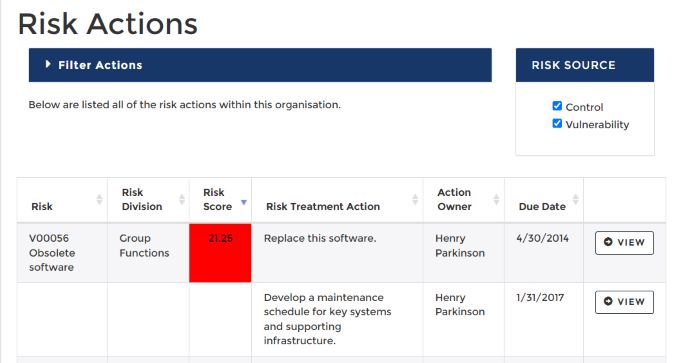
Task: View the maintenance schedule action
Action: (624, 302)
